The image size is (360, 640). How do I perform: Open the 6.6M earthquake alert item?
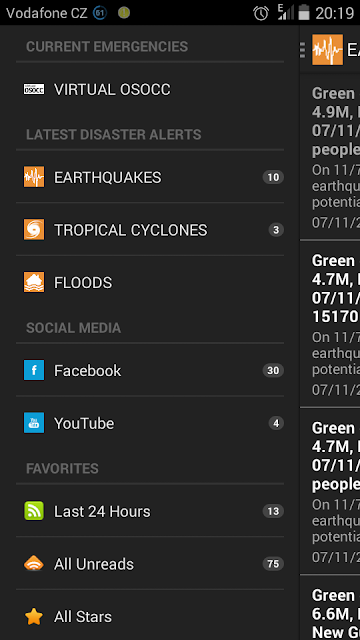tap(330, 608)
